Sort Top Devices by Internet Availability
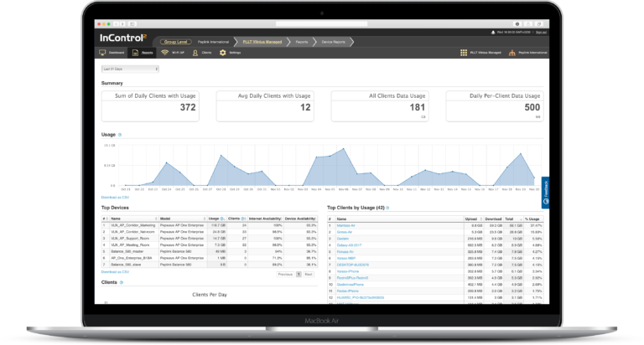Image resolution: width=644 pixels, height=345 pixels. (x=265, y=219)
